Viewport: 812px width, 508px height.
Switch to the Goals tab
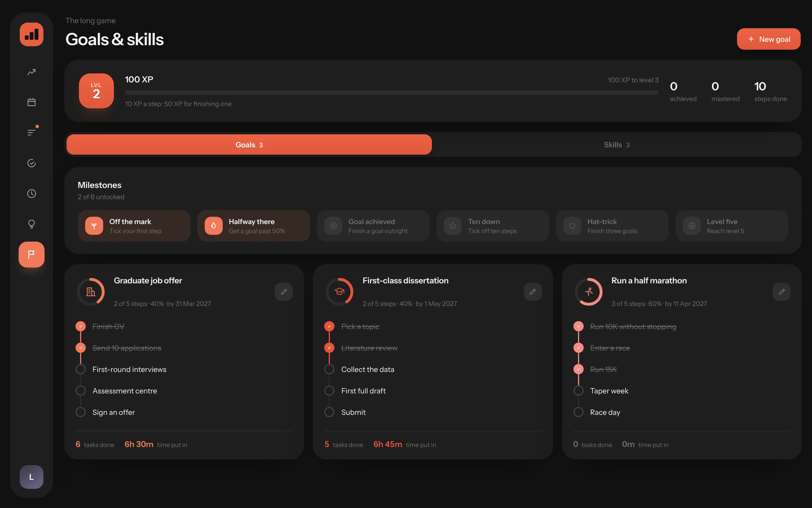(249, 145)
